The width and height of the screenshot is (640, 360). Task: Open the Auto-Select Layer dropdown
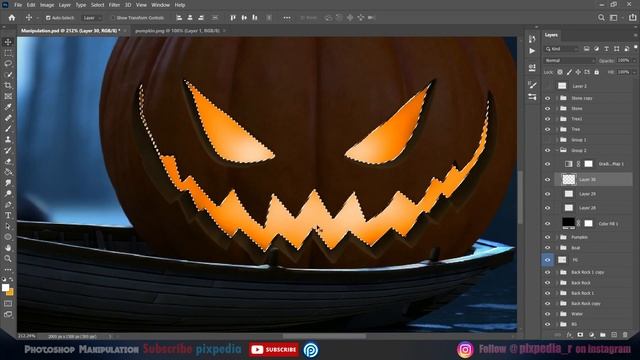click(92, 18)
